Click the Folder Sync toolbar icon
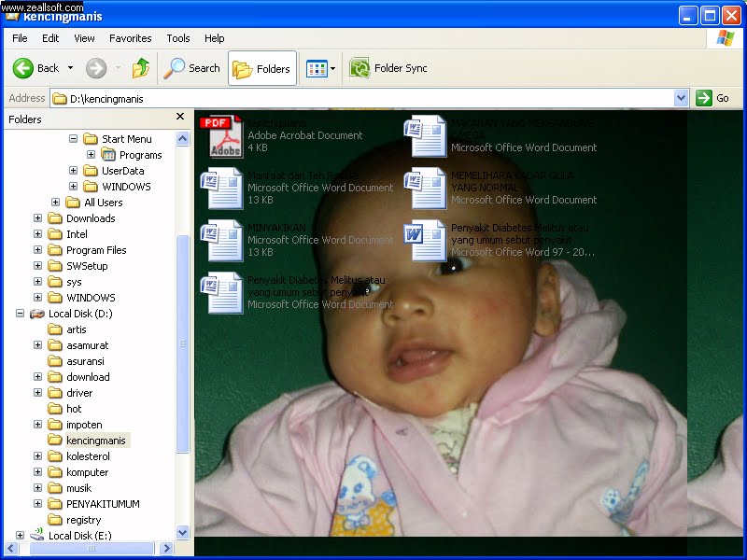The height and width of the screenshot is (560, 747). tap(359, 68)
